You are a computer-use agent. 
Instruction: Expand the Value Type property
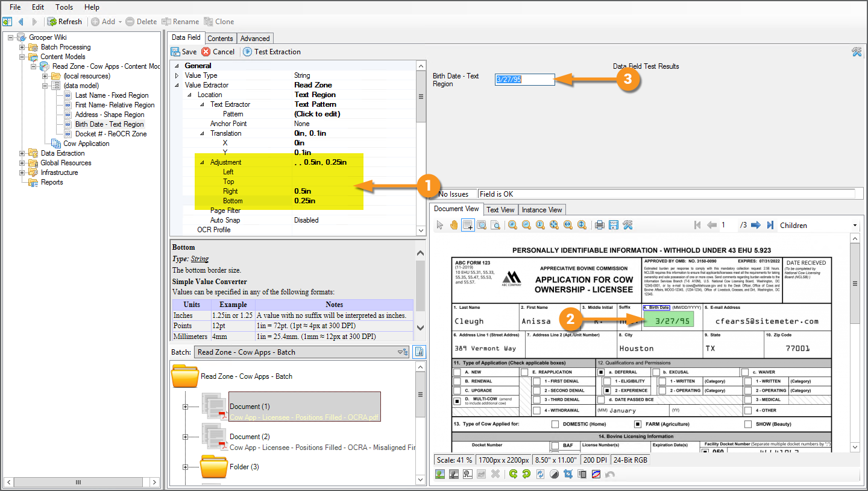click(177, 75)
